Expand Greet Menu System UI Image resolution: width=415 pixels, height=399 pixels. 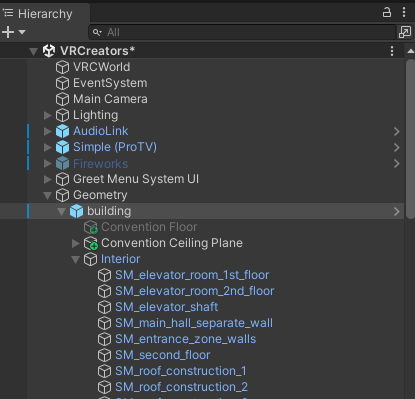(x=48, y=179)
